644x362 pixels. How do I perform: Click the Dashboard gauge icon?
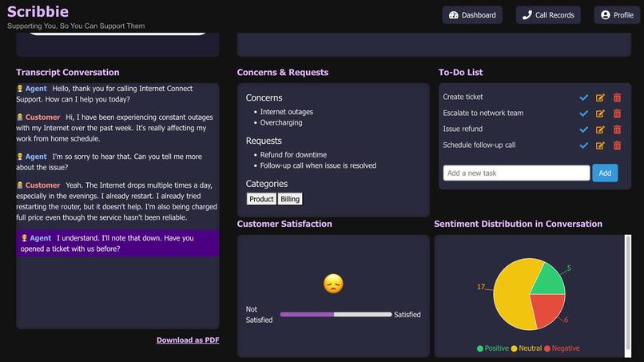(x=453, y=15)
